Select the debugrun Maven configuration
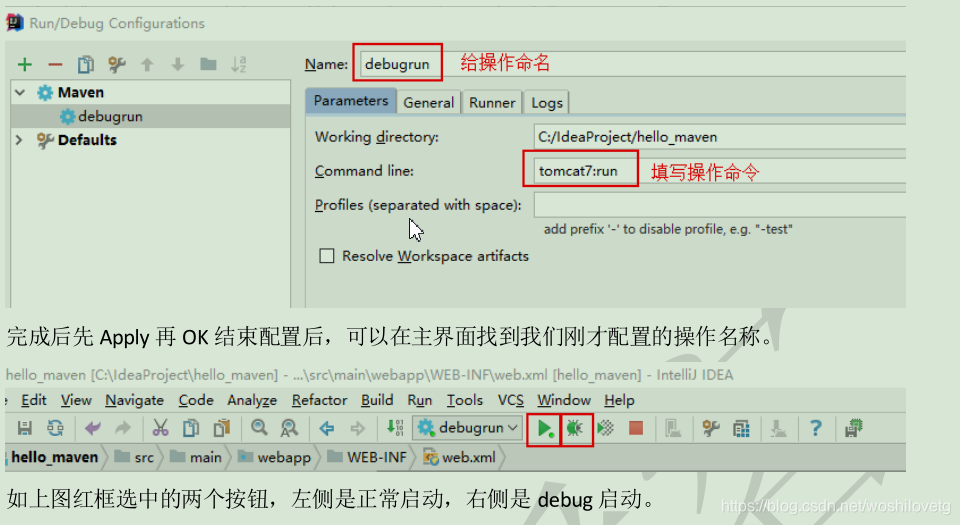 pyautogui.click(x=151, y=116)
